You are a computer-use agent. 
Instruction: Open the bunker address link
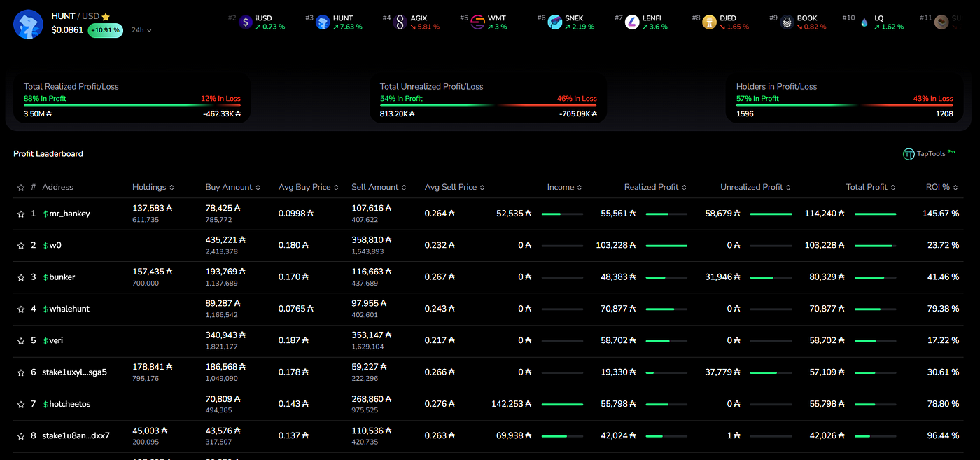pyautogui.click(x=59, y=277)
